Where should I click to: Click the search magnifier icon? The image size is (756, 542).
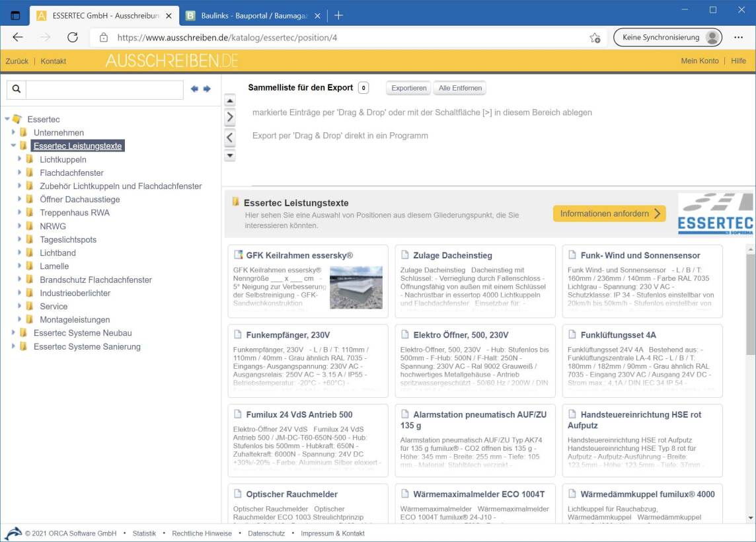pos(17,89)
